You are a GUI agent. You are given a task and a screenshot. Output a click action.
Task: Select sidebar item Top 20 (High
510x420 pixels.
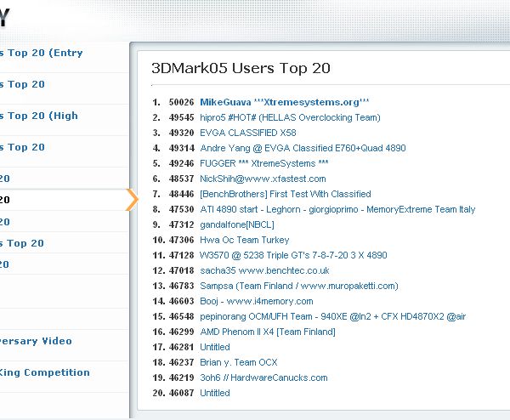click(x=39, y=116)
